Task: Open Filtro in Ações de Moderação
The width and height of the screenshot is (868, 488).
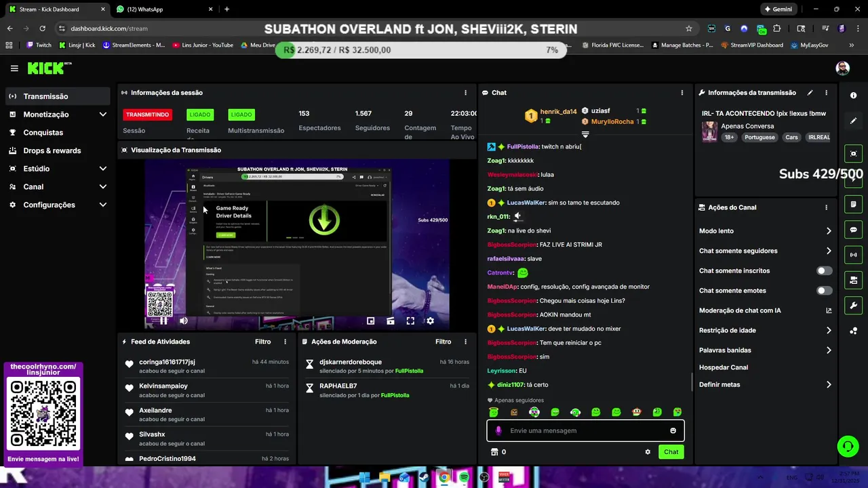Action: [x=443, y=342]
